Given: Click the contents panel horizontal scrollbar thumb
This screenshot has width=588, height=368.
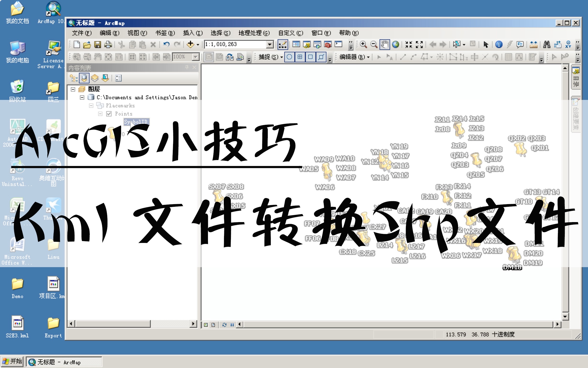Looking at the screenshot, I should [x=113, y=324].
